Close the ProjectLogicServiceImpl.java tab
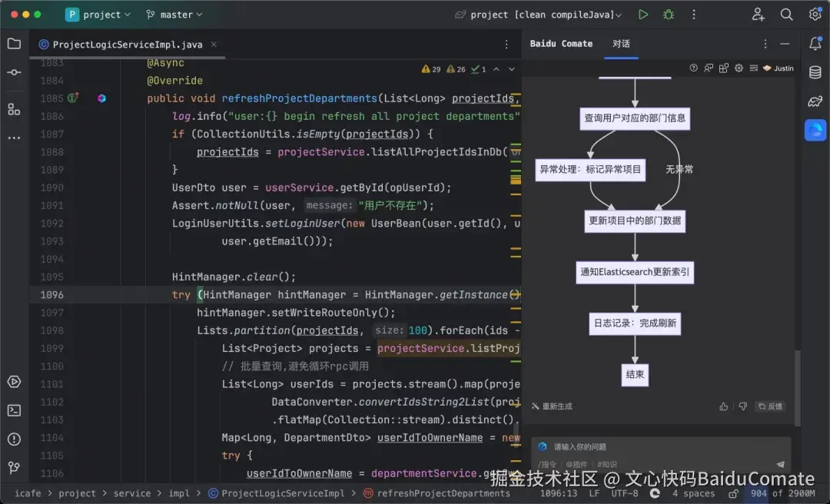The height and width of the screenshot is (504, 830). coord(214,45)
